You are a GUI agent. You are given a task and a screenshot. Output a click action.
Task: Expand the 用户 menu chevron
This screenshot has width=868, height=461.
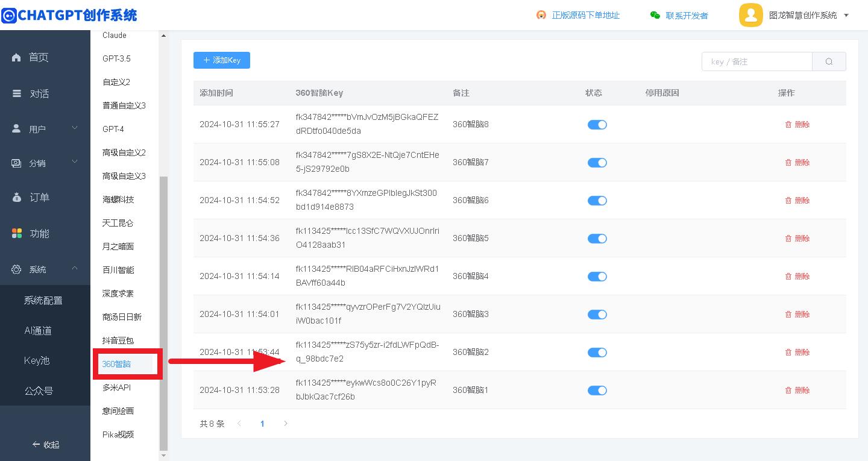(x=75, y=128)
